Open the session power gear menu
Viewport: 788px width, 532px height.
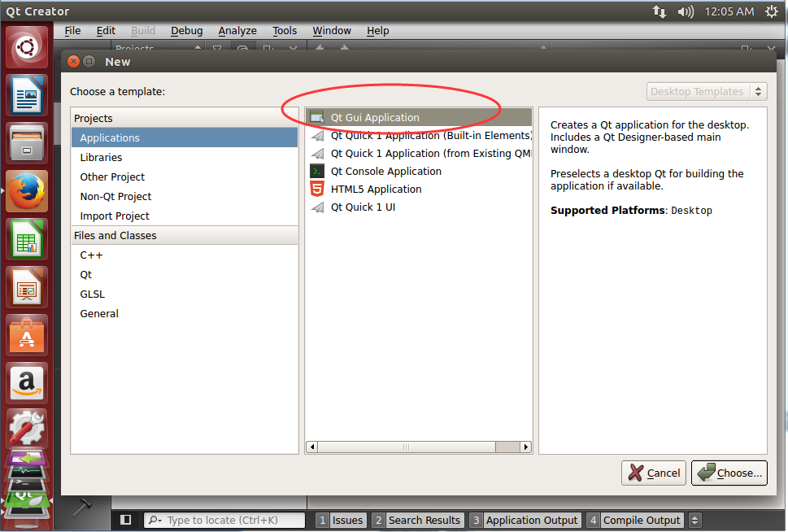[772, 11]
